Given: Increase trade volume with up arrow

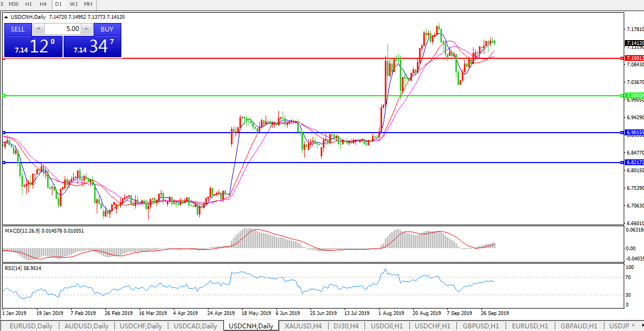Looking at the screenshot, I should tap(86, 29).
